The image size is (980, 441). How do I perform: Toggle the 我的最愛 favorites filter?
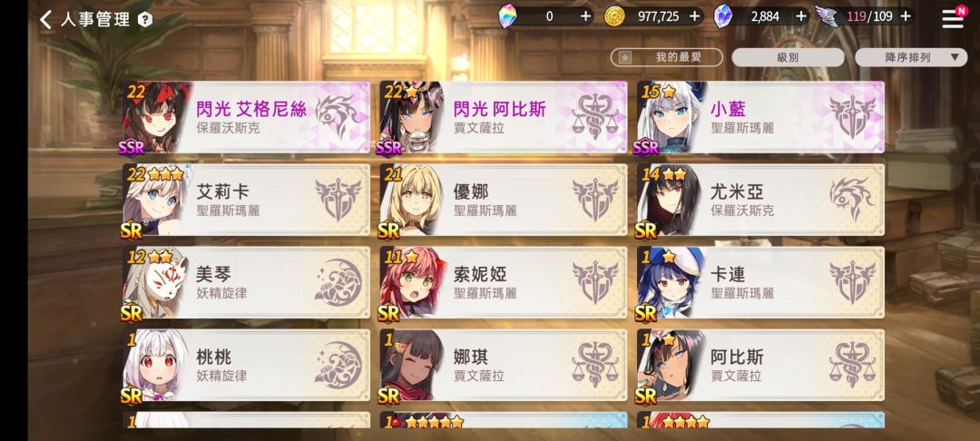coord(667,57)
